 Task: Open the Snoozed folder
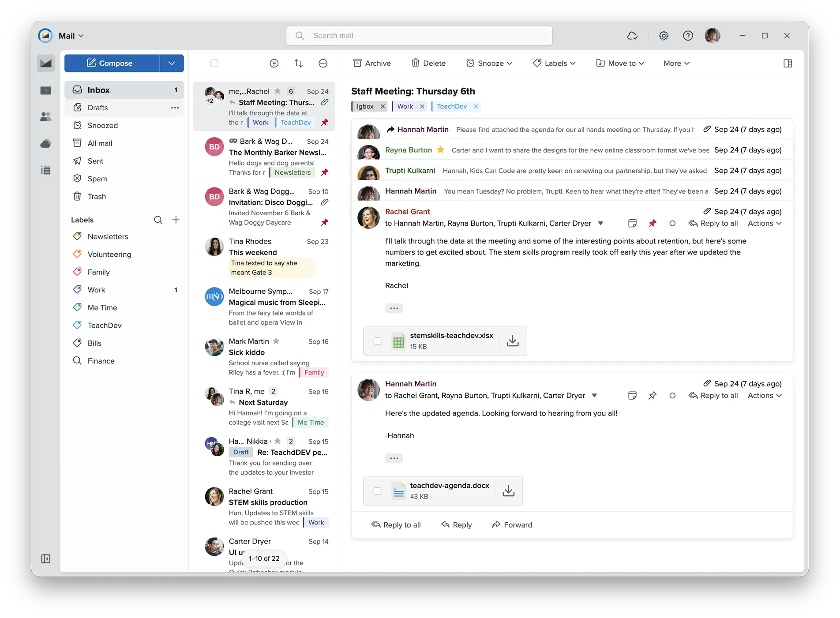[124, 125]
